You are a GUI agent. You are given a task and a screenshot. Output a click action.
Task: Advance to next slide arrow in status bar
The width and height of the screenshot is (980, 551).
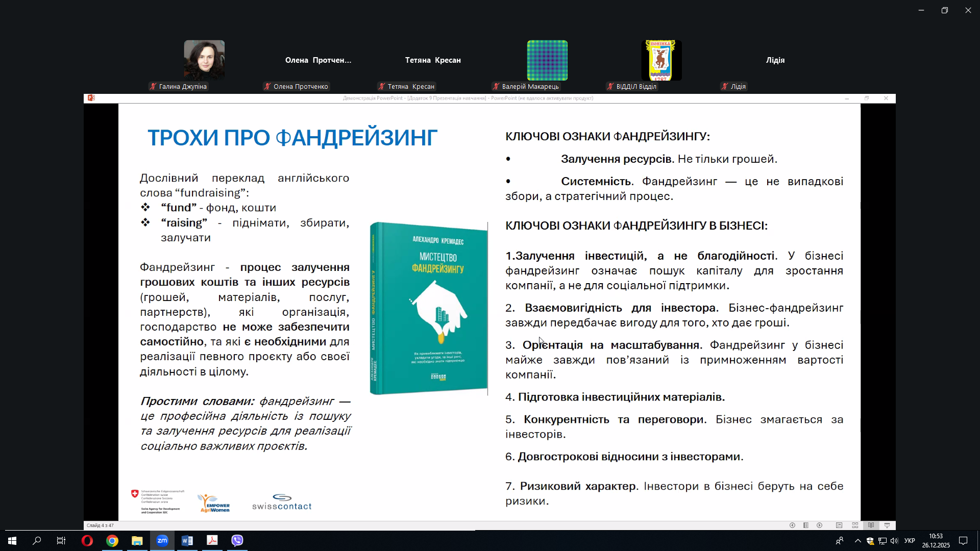[820, 525]
